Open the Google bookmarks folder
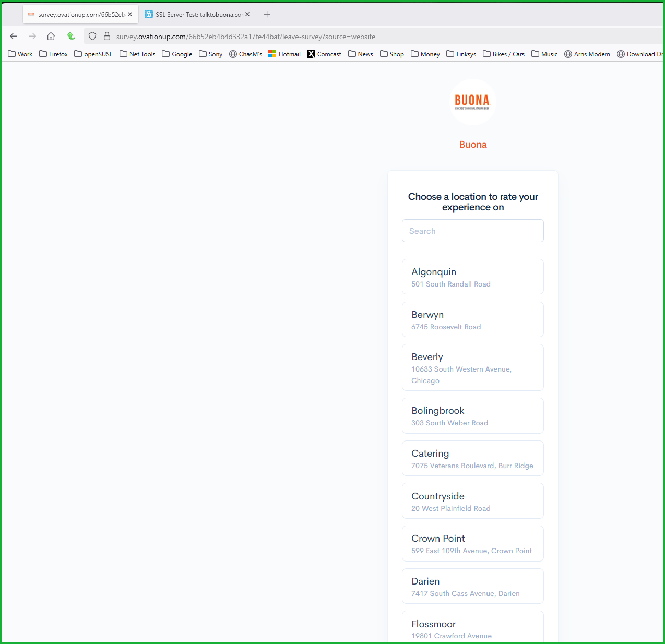The width and height of the screenshot is (665, 644). click(177, 54)
